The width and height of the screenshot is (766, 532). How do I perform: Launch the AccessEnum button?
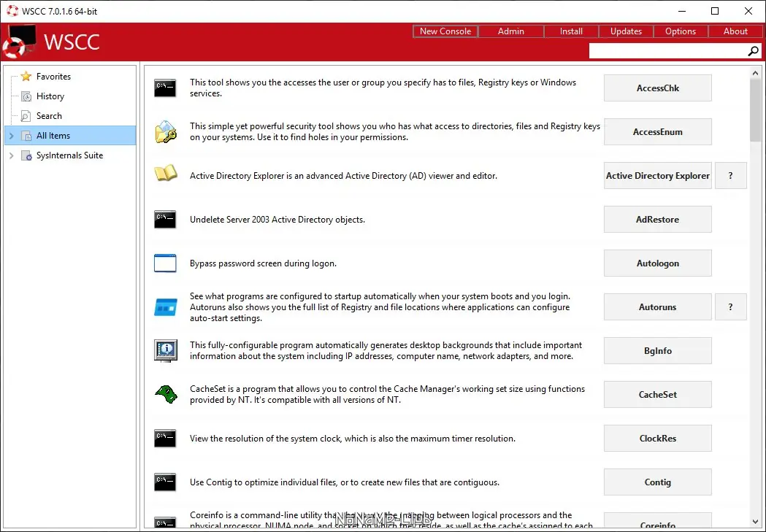tap(657, 132)
